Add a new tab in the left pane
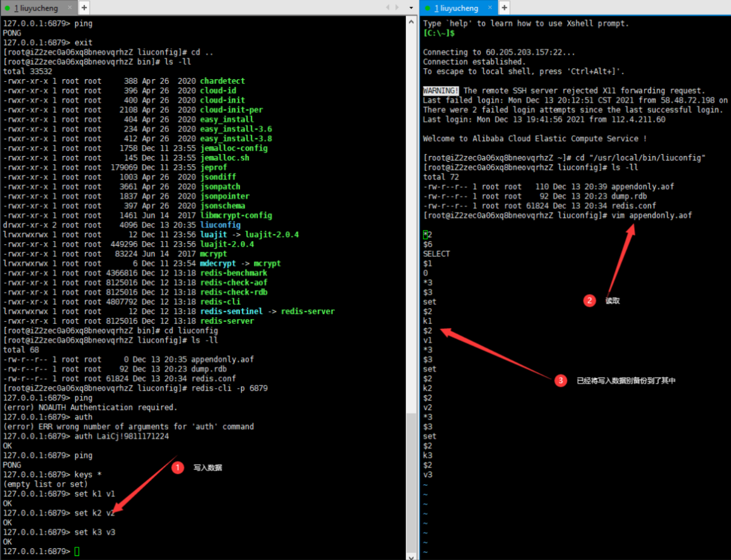Viewport: 731px width, 560px height. click(84, 8)
